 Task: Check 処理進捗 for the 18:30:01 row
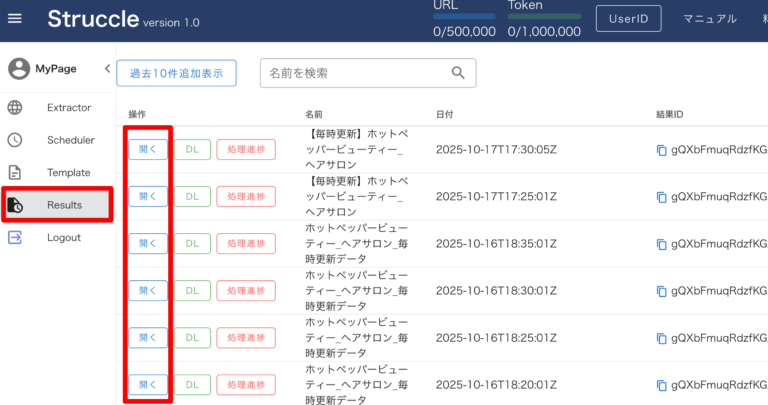[245, 290]
